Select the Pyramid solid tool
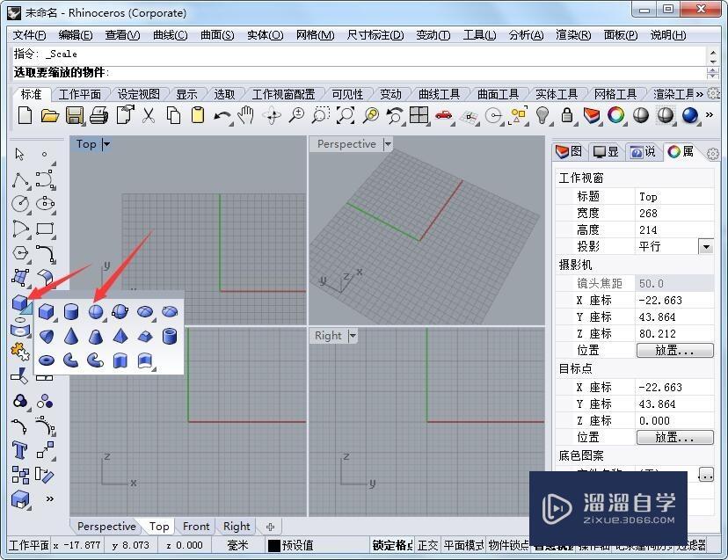The width and height of the screenshot is (728, 560). coord(120,338)
